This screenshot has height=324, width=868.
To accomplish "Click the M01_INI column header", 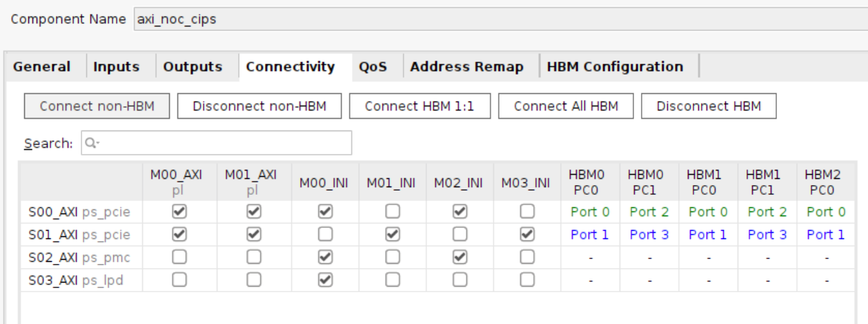I will pyautogui.click(x=392, y=182).
